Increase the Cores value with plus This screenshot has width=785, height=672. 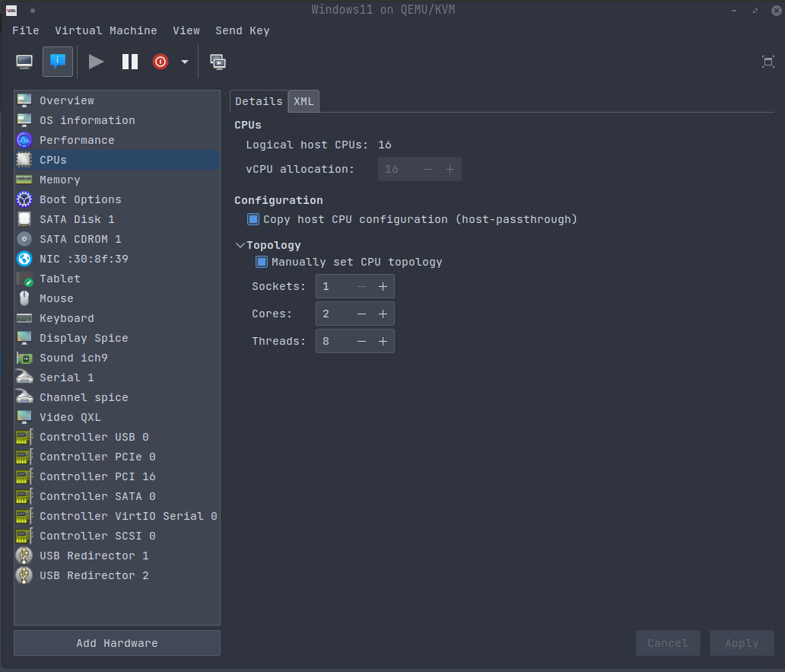383,314
